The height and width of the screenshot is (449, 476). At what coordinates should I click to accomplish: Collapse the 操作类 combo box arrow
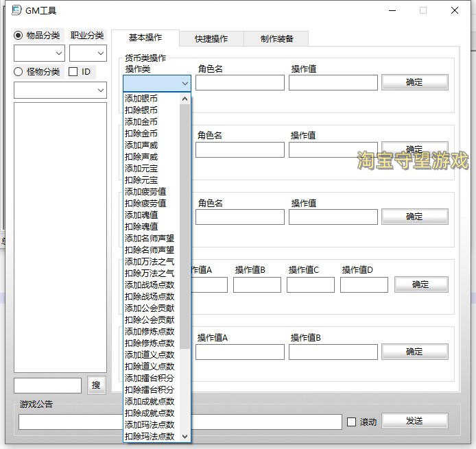point(185,84)
